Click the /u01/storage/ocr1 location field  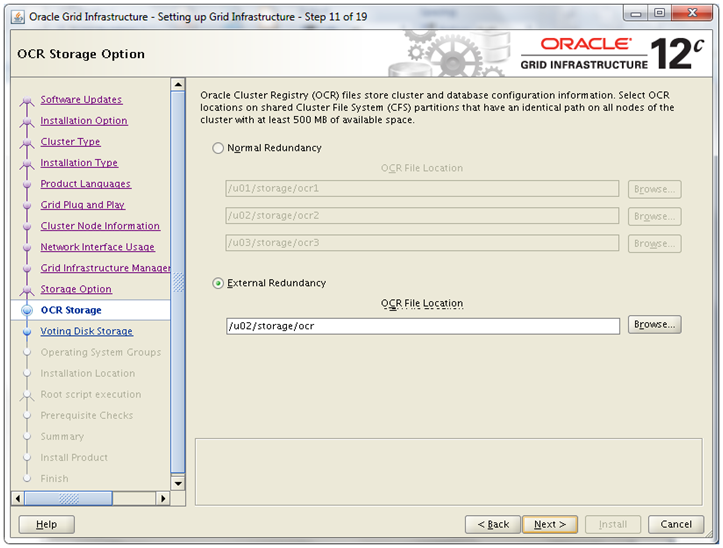click(422, 189)
